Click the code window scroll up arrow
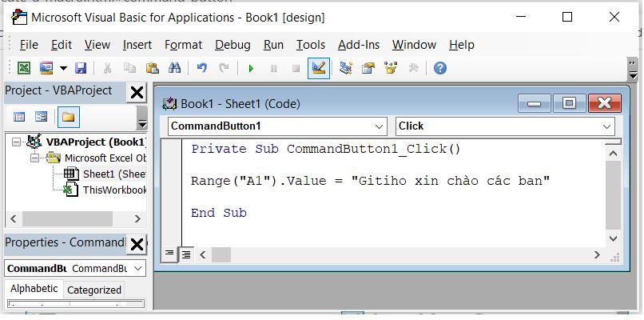644x320 pixels. (614, 154)
